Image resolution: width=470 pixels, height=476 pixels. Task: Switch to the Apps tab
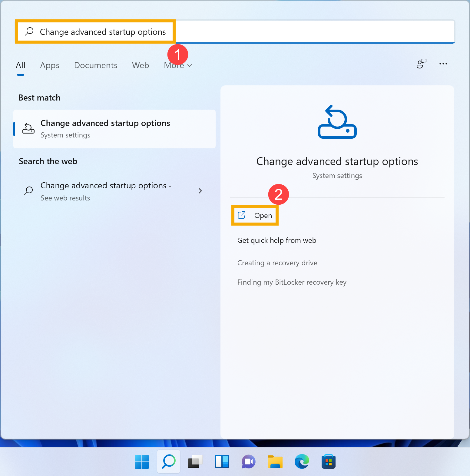50,65
